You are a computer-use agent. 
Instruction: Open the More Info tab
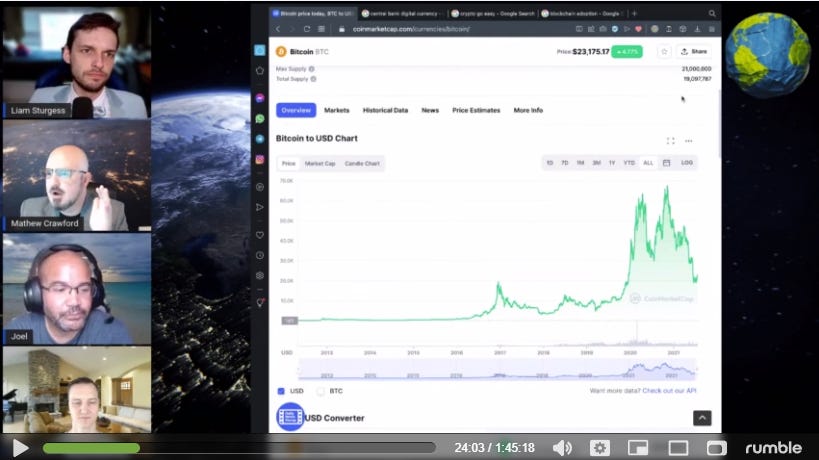528,110
